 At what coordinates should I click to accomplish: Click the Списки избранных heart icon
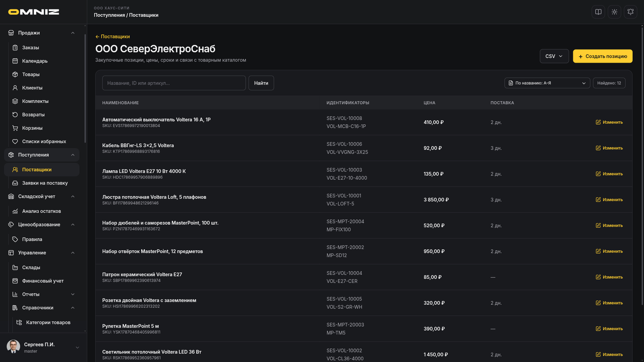click(x=15, y=141)
